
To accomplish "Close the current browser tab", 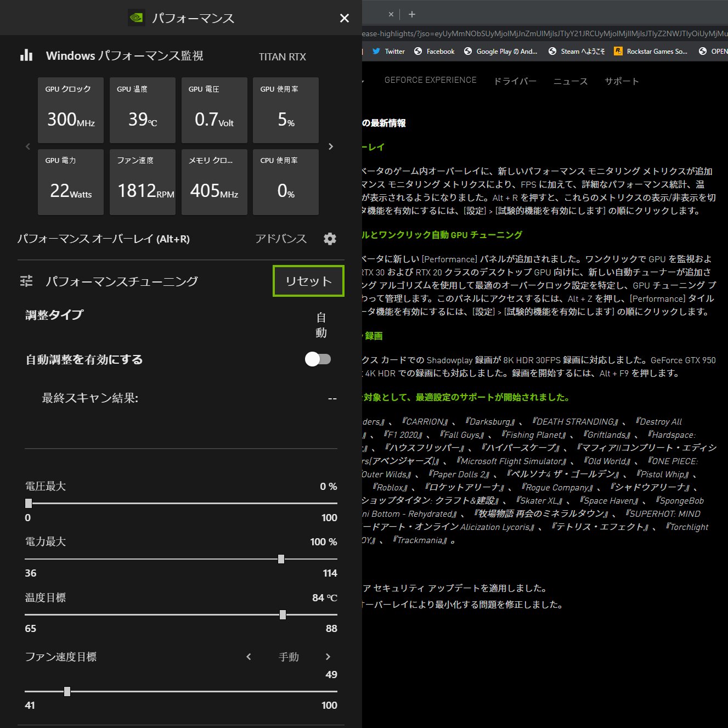I will (391, 14).
